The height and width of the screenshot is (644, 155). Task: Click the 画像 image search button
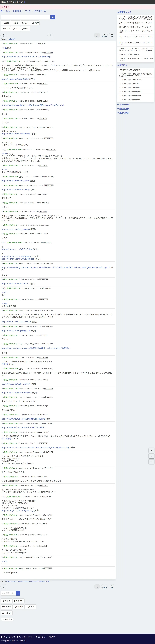pos(6,23)
